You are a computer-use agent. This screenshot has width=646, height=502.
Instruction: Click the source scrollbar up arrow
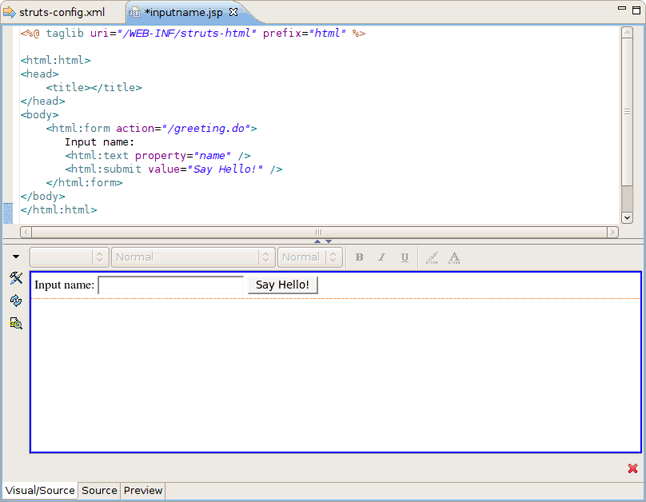627,33
